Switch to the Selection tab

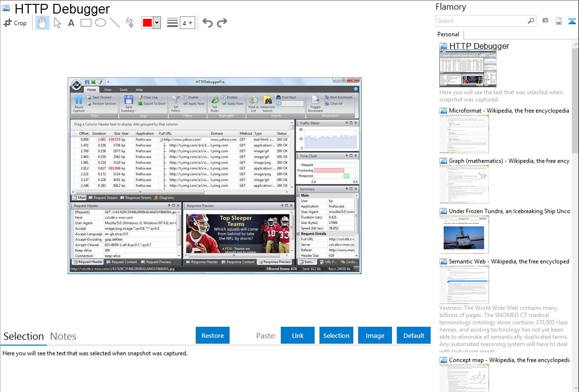pyautogui.click(x=24, y=336)
